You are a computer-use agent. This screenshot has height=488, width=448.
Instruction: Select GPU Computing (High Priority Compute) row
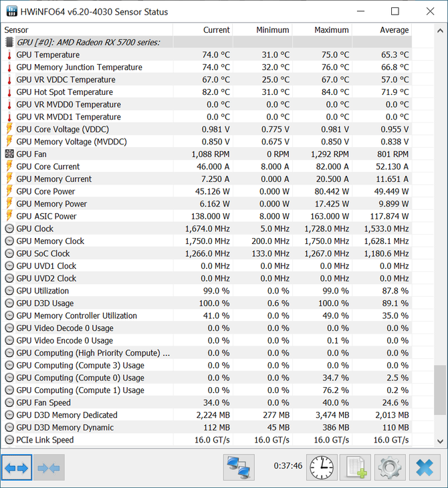pyautogui.click(x=207, y=353)
